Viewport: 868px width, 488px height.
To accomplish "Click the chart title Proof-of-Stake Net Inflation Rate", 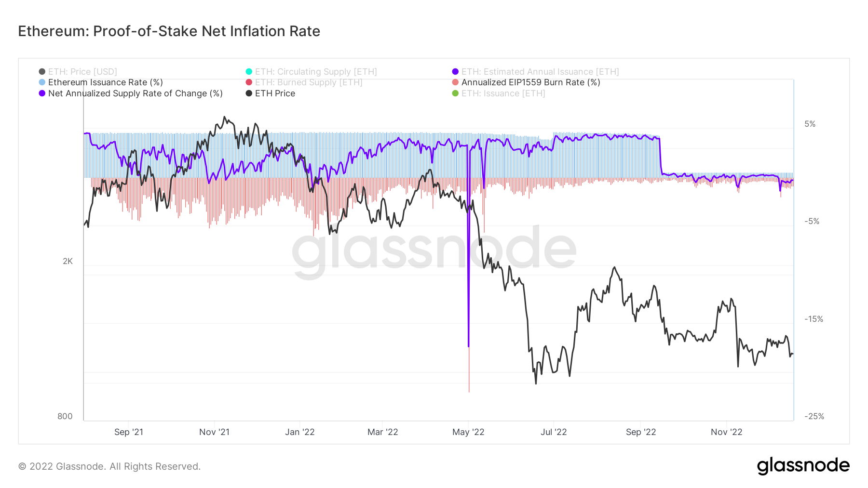I will (x=169, y=31).
